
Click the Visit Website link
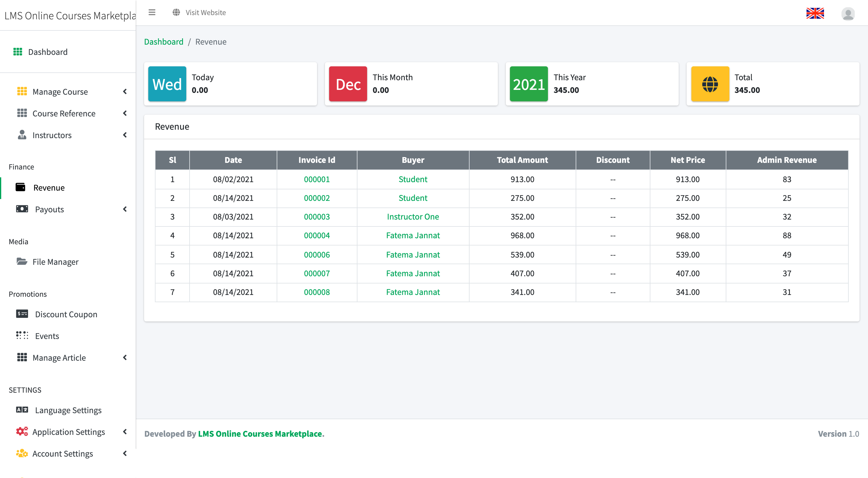[205, 12]
